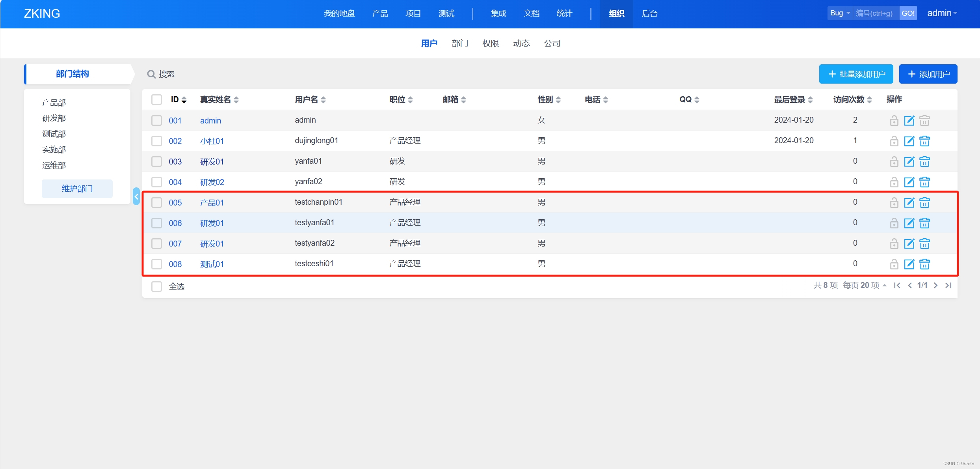Focus the 编号 ID input field

(876, 13)
